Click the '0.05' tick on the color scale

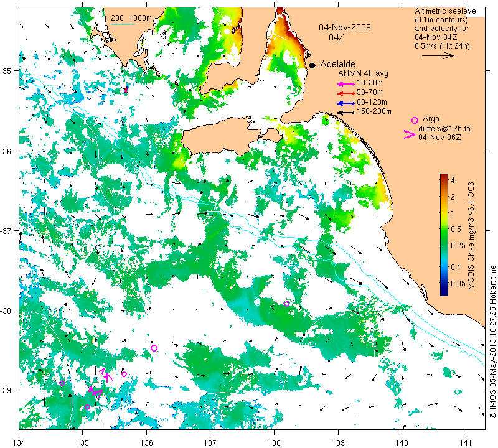pyautogui.click(x=458, y=283)
